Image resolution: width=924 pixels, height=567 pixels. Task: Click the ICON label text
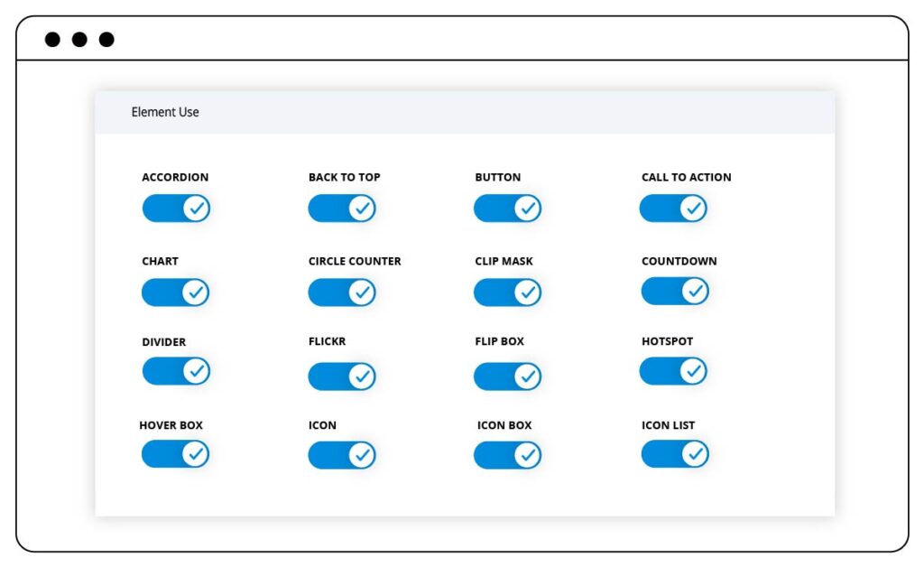tap(322, 425)
